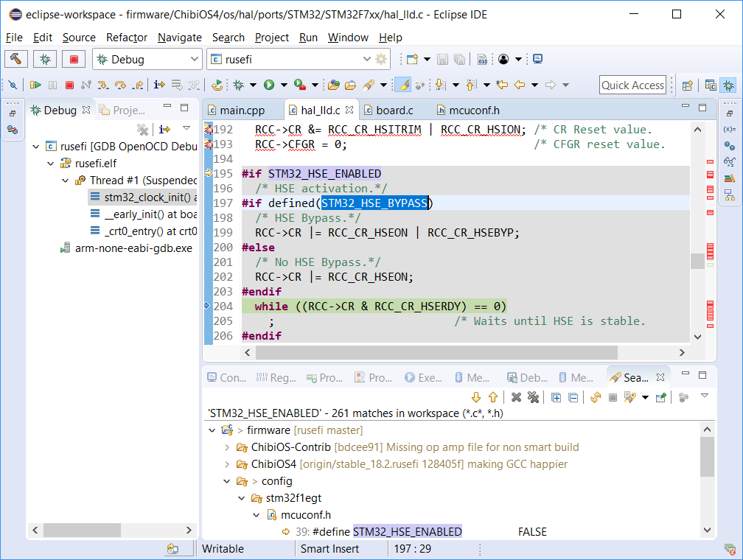
Task: Run the current search again
Action: click(594, 397)
